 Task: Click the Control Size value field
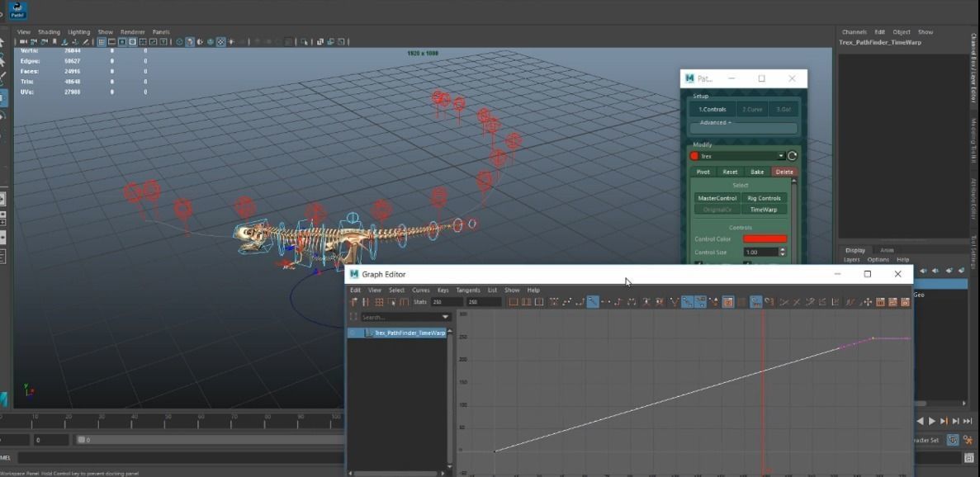tap(760, 253)
